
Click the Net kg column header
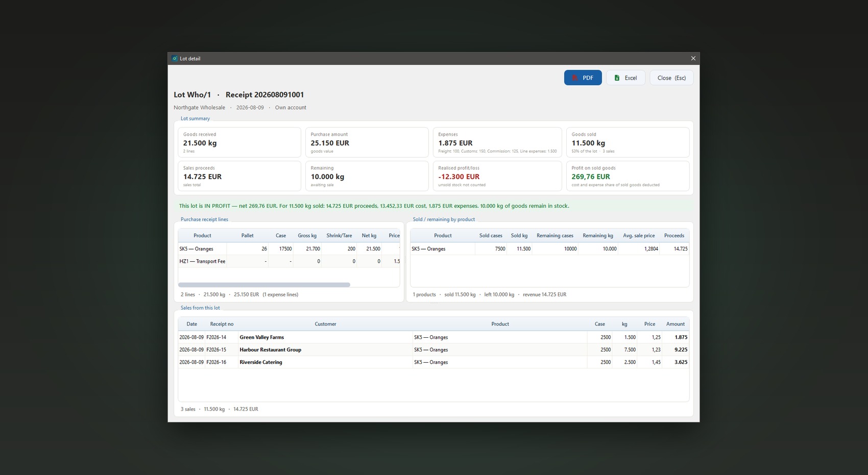[369, 235]
